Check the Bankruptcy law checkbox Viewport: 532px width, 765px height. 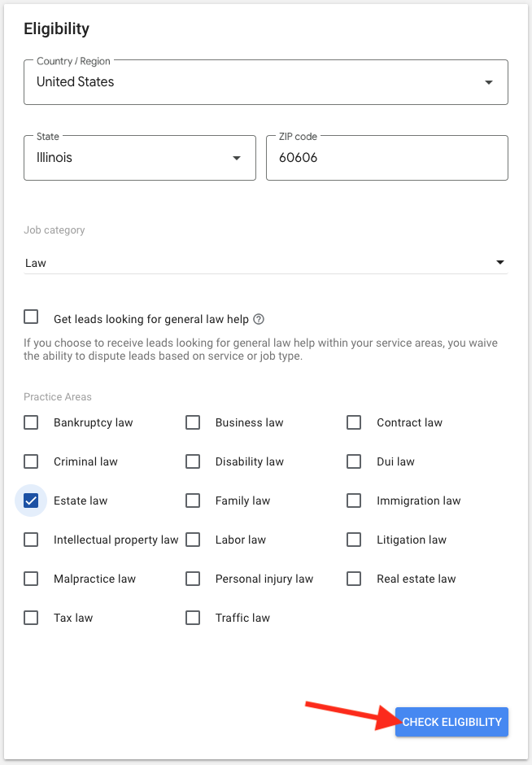pyautogui.click(x=31, y=422)
